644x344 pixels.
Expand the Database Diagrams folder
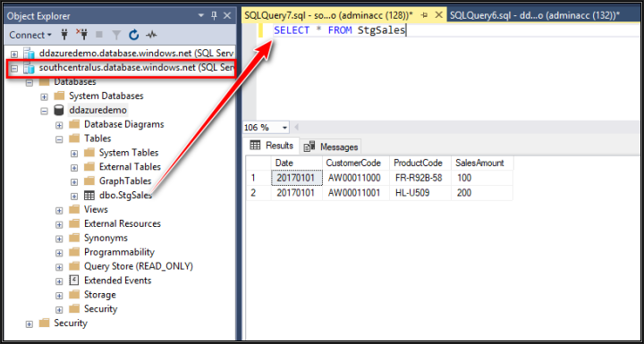click(x=59, y=125)
